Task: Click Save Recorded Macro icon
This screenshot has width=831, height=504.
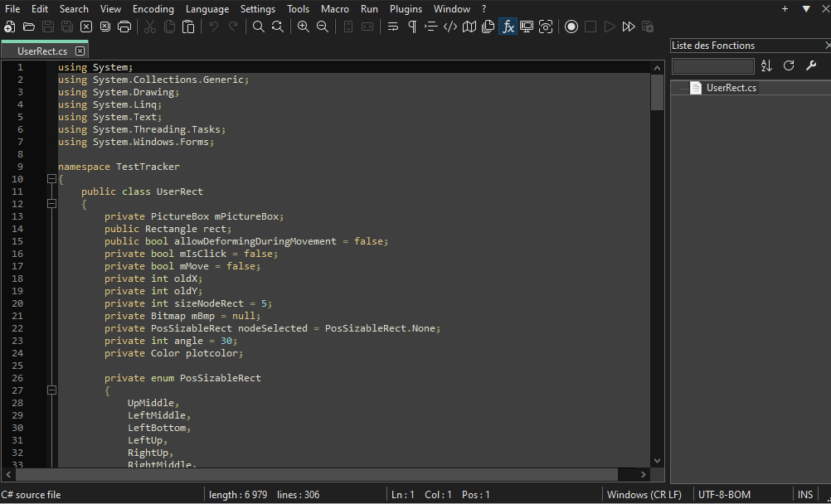Action: pos(648,27)
